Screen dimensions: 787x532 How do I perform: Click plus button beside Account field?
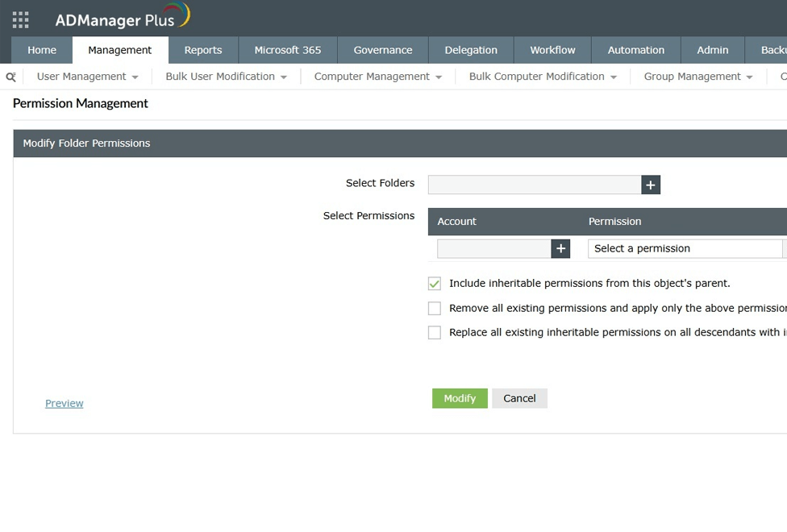point(560,248)
